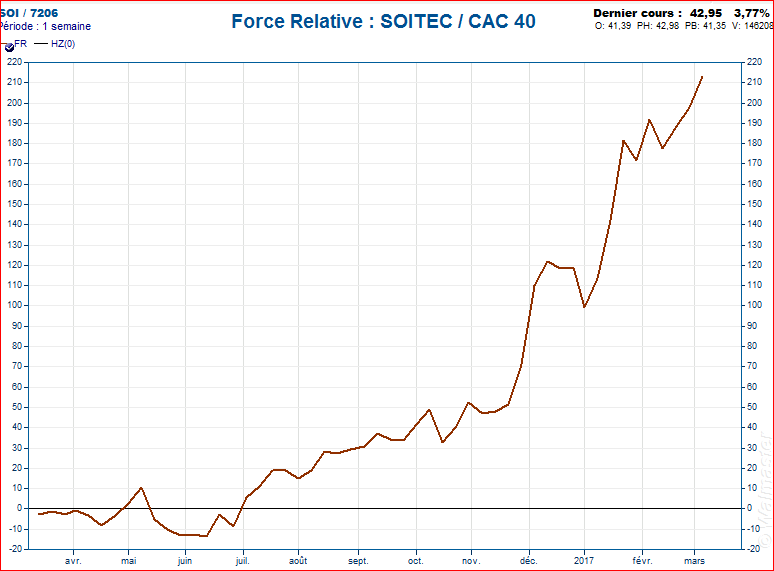Click the opening price O: 41,39
The height and width of the screenshot is (571, 774).
point(613,26)
